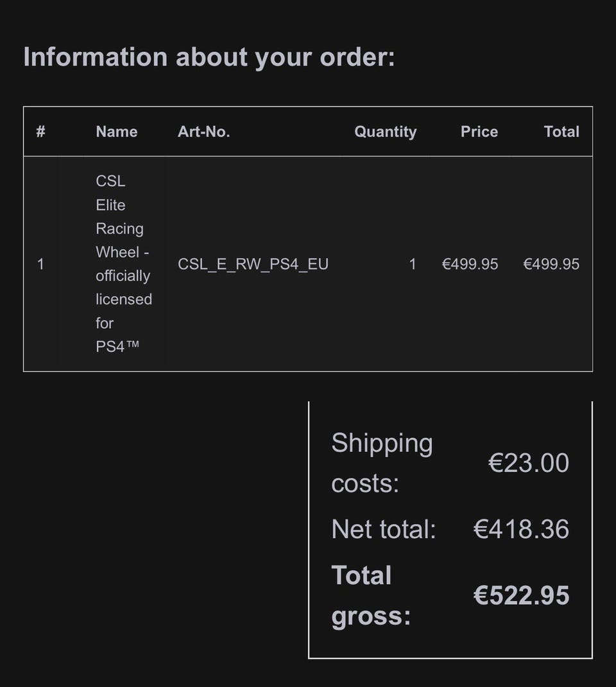The height and width of the screenshot is (687, 616).
Task: Click the Total column header
Action: tap(561, 132)
